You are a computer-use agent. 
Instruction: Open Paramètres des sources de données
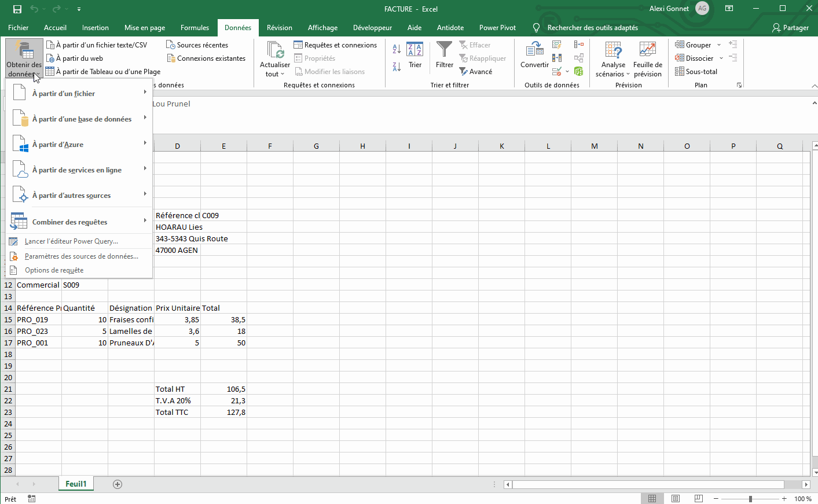click(x=79, y=256)
